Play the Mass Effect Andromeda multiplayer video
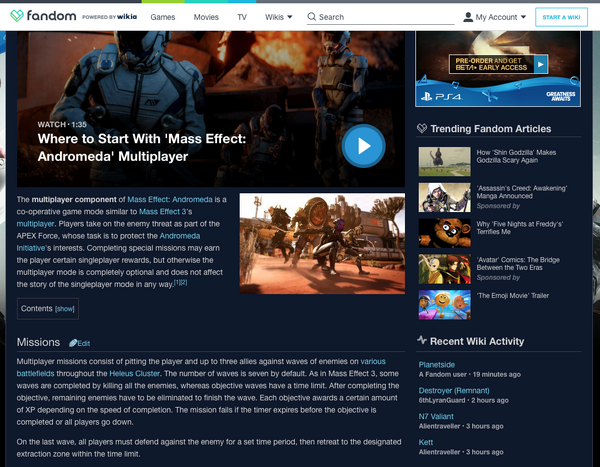This screenshot has width=600, height=467. coord(362,146)
